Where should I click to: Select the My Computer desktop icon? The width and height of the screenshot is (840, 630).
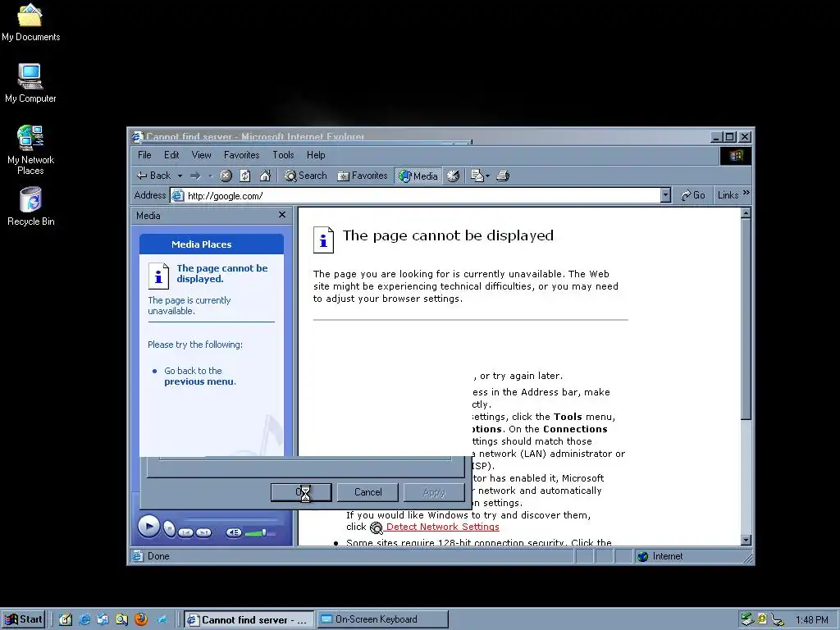(x=30, y=83)
